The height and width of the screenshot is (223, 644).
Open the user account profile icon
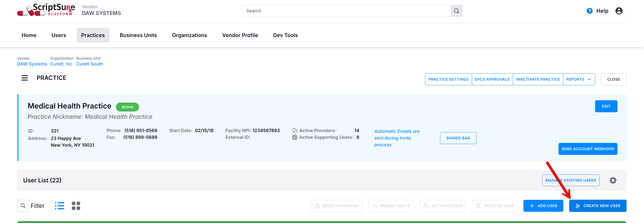coord(619,11)
